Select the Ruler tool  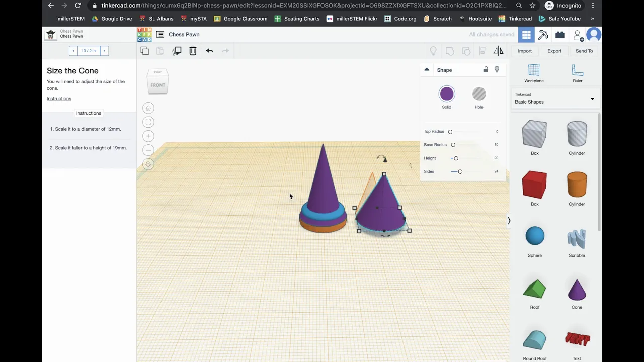[x=577, y=73]
